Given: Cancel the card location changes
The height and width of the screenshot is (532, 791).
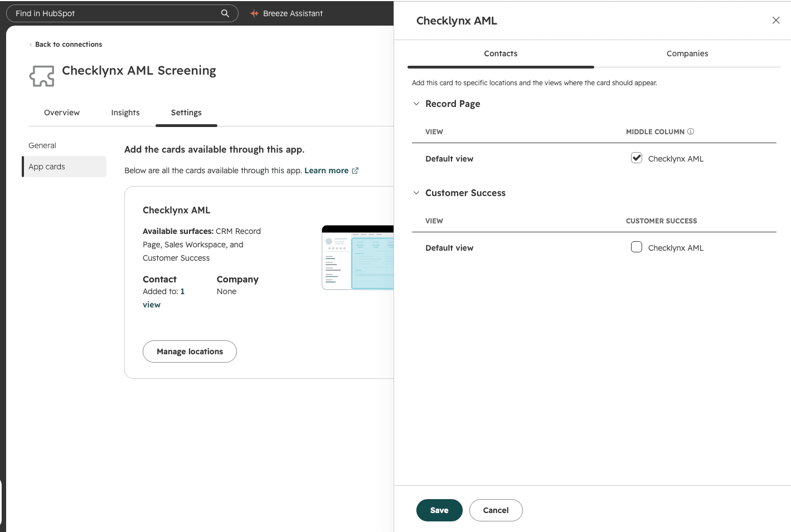Looking at the screenshot, I should pyautogui.click(x=496, y=510).
